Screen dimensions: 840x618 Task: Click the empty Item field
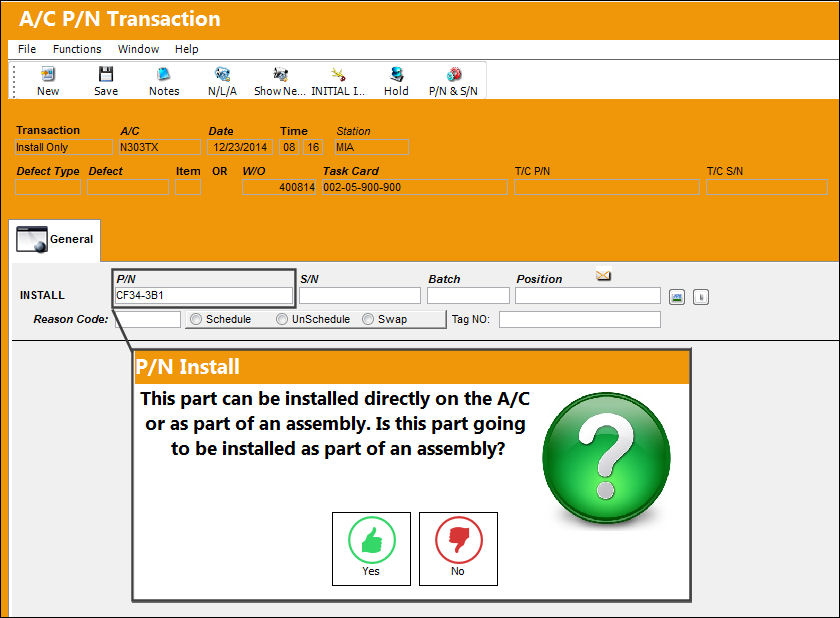click(188, 187)
